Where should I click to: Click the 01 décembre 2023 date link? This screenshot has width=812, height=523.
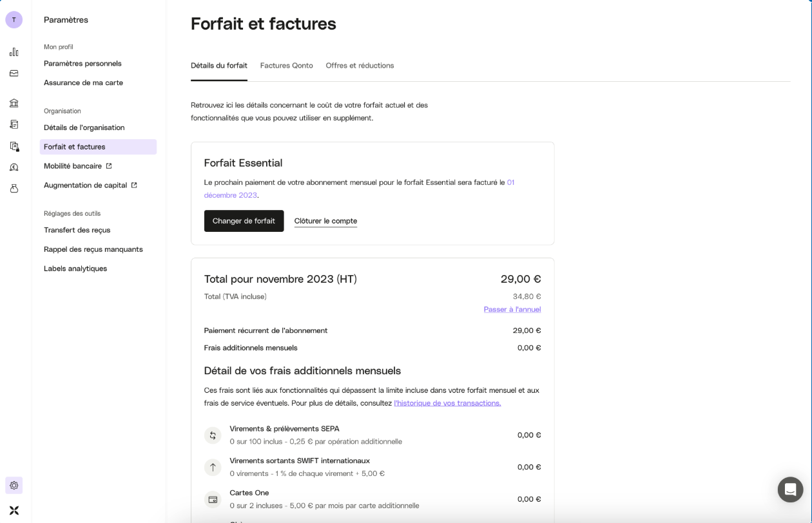(359, 189)
